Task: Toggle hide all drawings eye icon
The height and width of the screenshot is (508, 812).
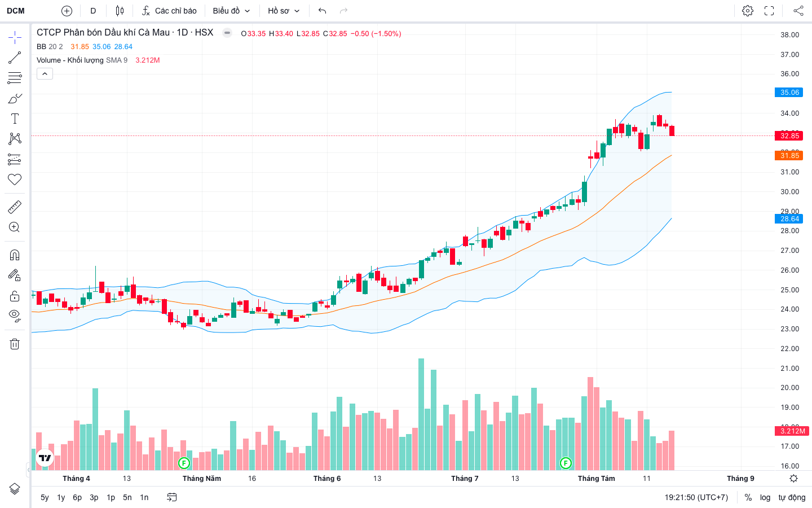Action: pyautogui.click(x=15, y=316)
